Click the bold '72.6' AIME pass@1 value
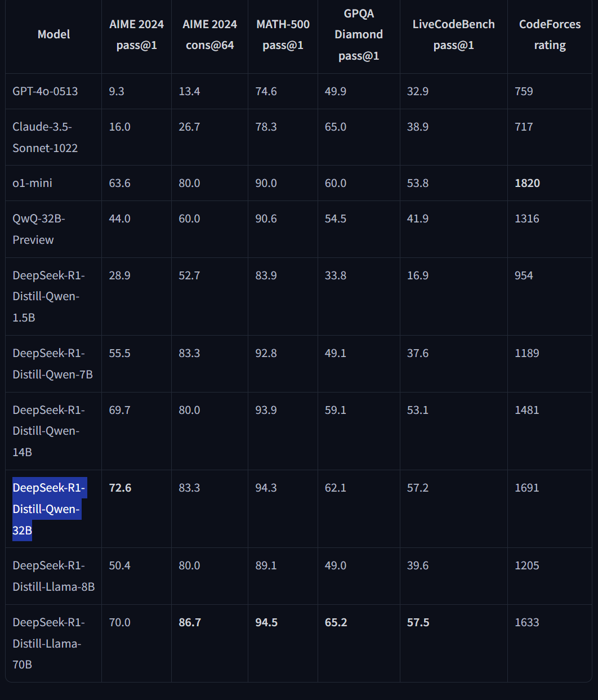The width and height of the screenshot is (598, 700). (x=120, y=488)
